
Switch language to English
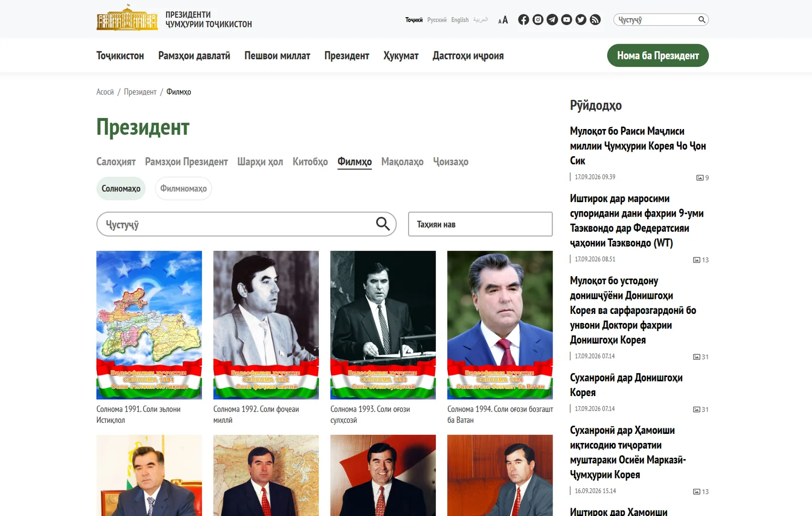pos(459,20)
